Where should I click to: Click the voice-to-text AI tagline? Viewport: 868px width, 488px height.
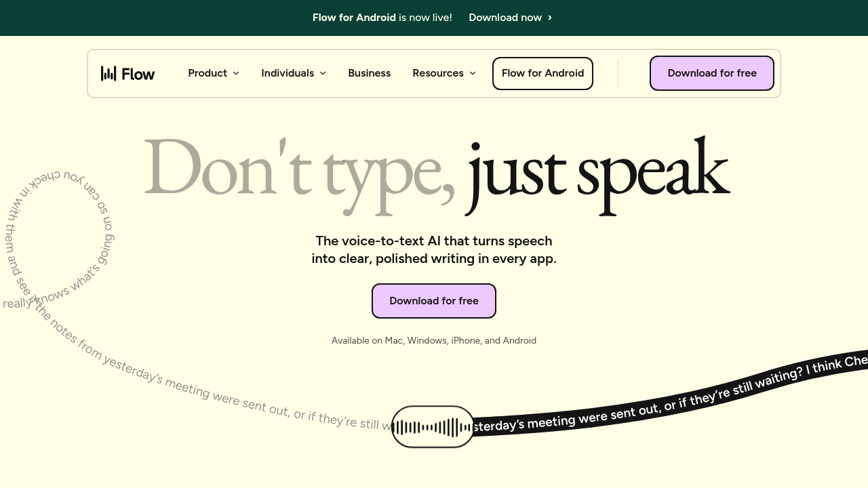pyautogui.click(x=433, y=249)
